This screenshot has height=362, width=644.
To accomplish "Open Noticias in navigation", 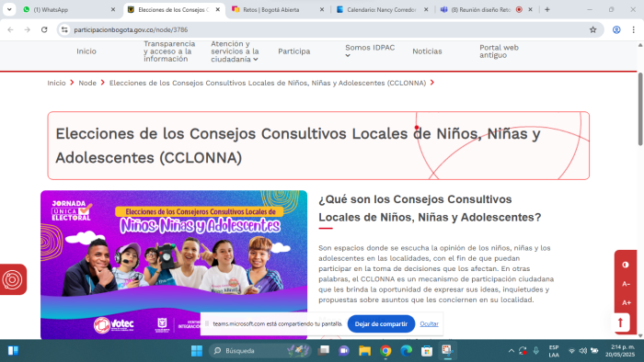I will pos(427,51).
